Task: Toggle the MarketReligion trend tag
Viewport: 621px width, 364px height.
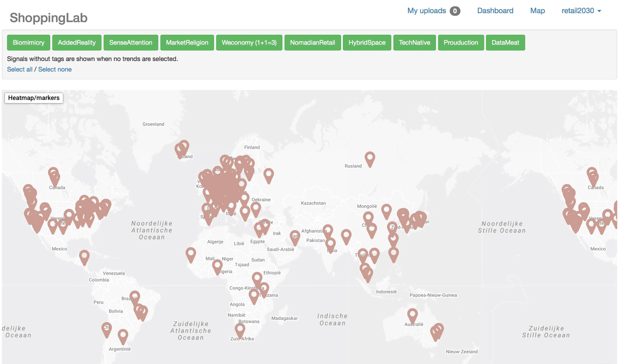Action: tap(187, 43)
